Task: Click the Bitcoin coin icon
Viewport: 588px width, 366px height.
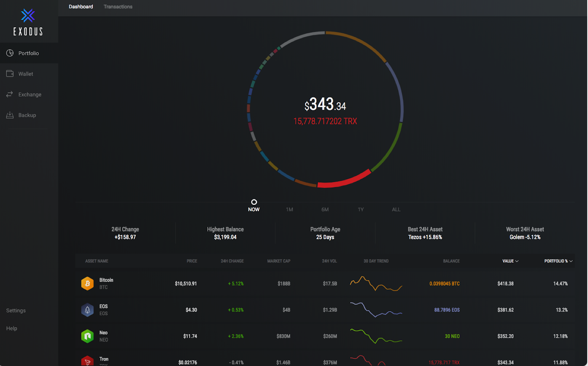Action: 87,284
